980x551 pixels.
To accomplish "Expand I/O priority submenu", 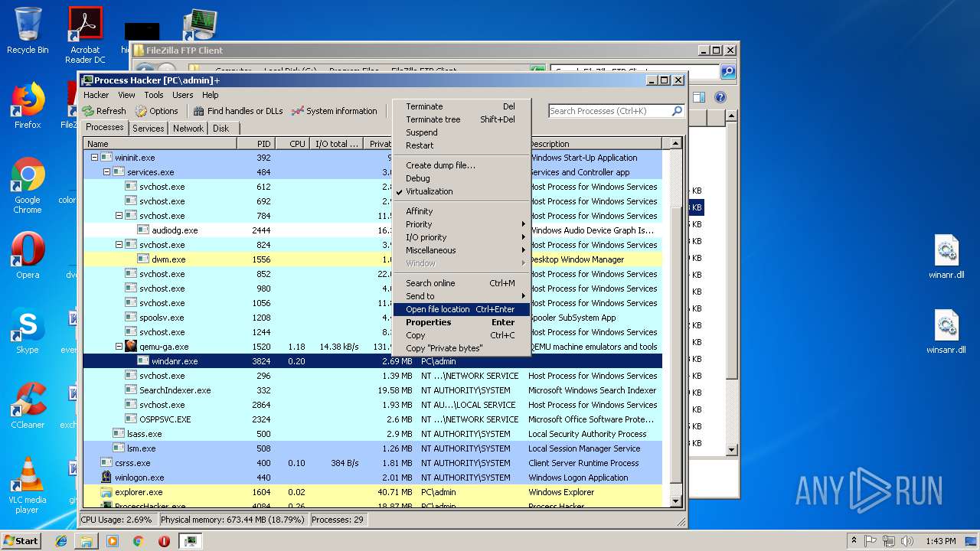I will tap(461, 237).
